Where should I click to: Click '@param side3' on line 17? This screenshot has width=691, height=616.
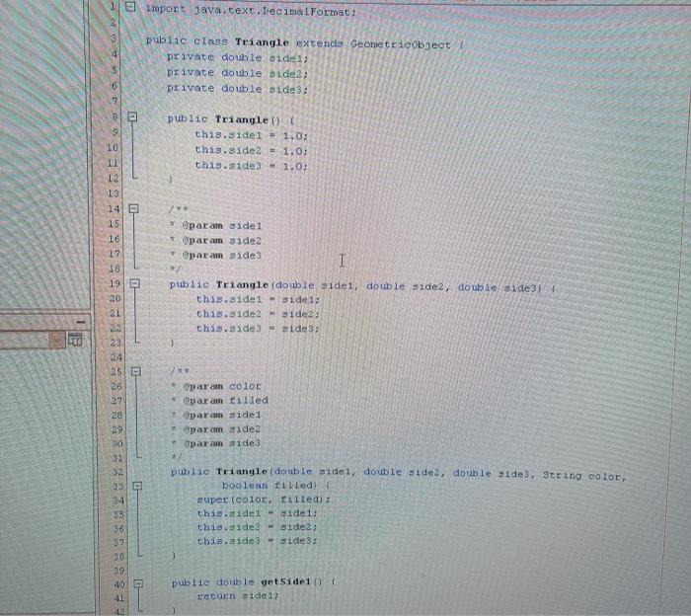click(222, 255)
